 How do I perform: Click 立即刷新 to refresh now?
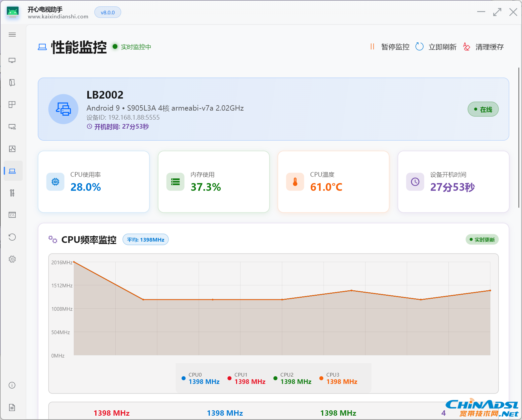[x=436, y=47]
